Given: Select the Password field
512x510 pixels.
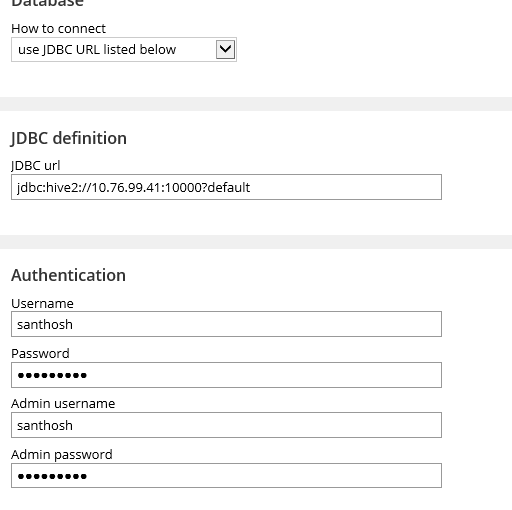Looking at the screenshot, I should [x=226, y=375].
